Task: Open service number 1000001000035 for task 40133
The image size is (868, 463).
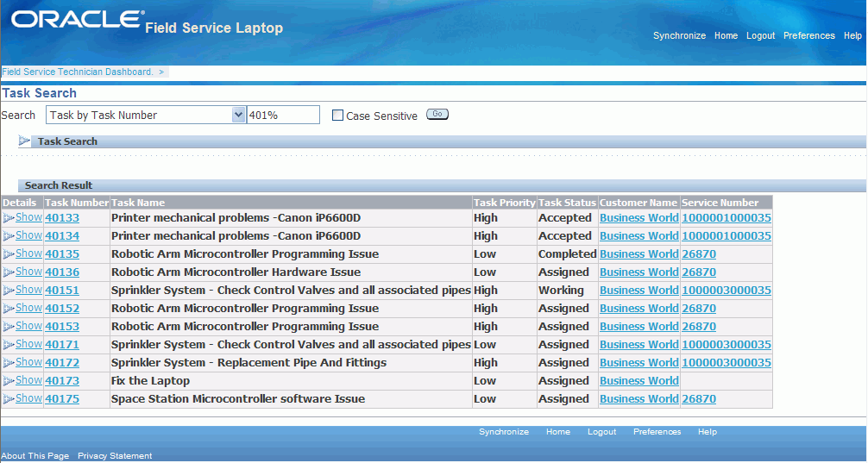Action: (726, 218)
